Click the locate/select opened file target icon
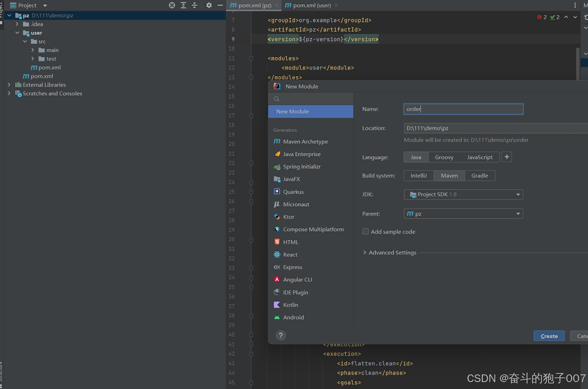The image size is (588, 389). pyautogui.click(x=172, y=5)
